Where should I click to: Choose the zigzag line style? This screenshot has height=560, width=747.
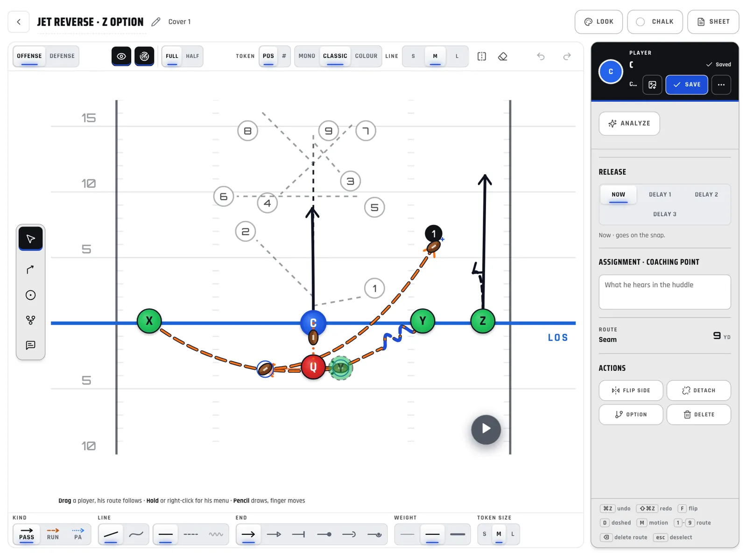coord(216,534)
